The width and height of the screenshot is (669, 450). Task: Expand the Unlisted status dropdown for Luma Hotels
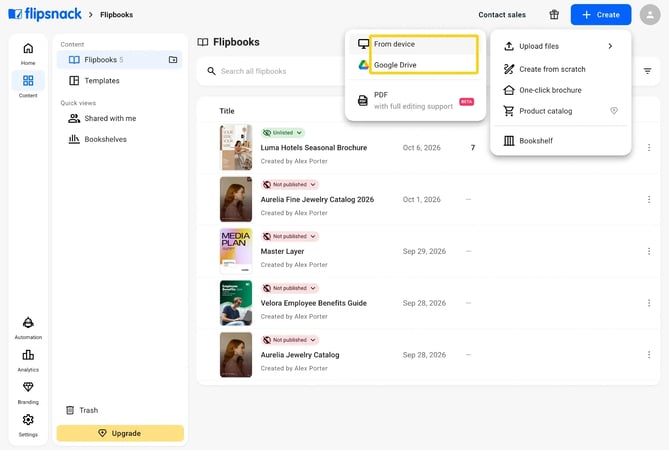(282, 133)
